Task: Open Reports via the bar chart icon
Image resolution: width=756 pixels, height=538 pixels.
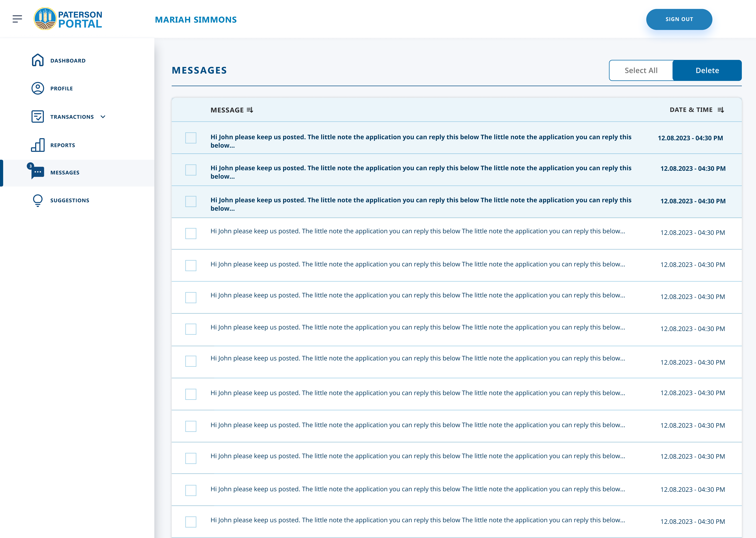Action: pyautogui.click(x=38, y=145)
